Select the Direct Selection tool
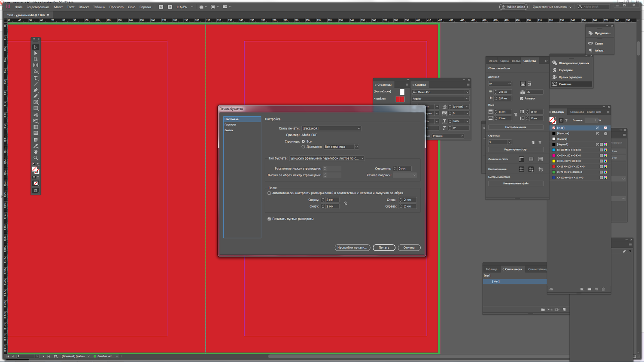 (x=36, y=53)
